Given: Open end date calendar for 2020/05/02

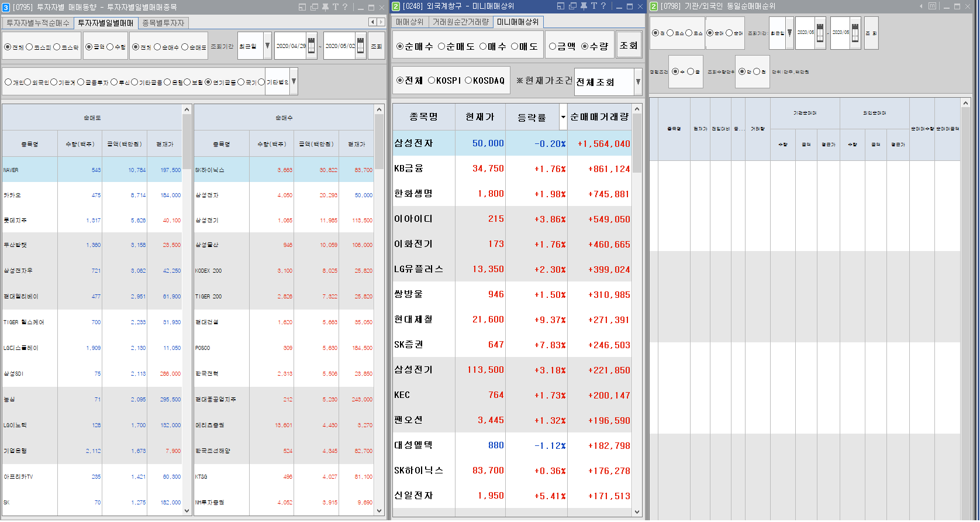Looking at the screenshot, I should click(x=360, y=46).
